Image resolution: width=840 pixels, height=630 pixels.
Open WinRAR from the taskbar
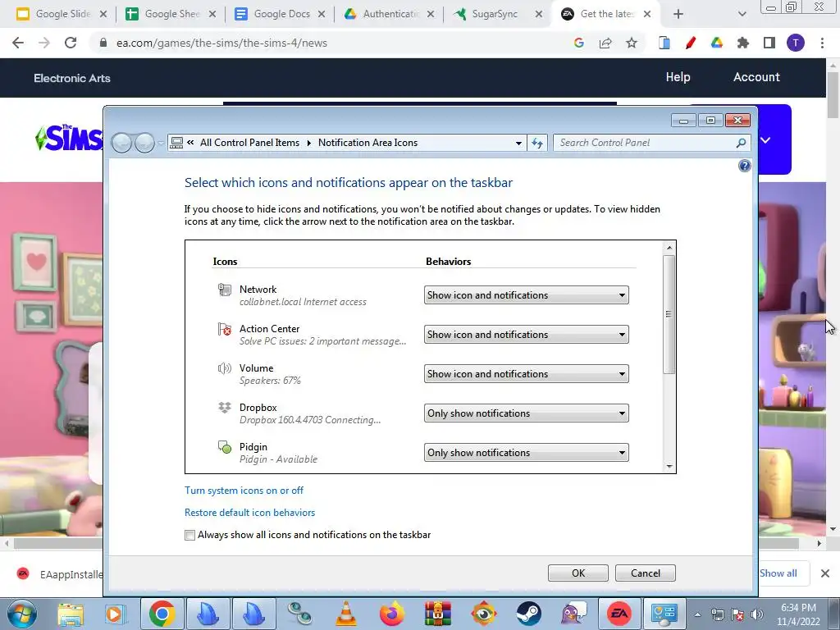(x=438, y=614)
